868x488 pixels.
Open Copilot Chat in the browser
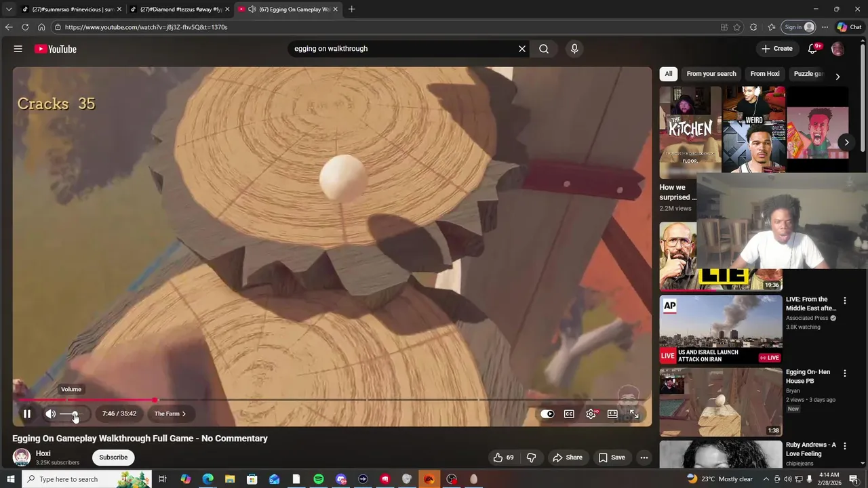pyautogui.click(x=849, y=27)
